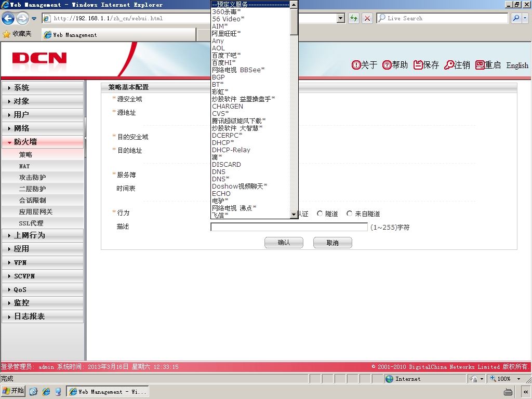The image size is (532, 399).
Task: Switch language via English link
Action: (x=517, y=65)
